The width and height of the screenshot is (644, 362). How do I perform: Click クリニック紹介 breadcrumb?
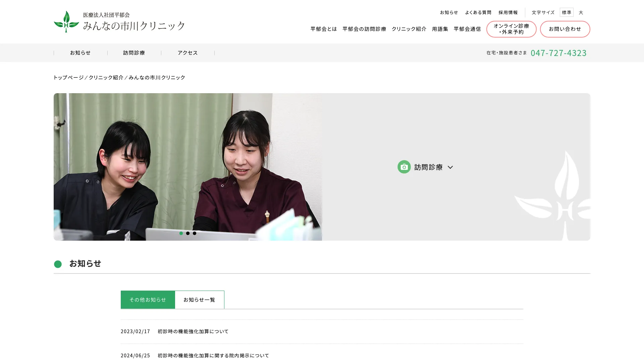pos(106,77)
